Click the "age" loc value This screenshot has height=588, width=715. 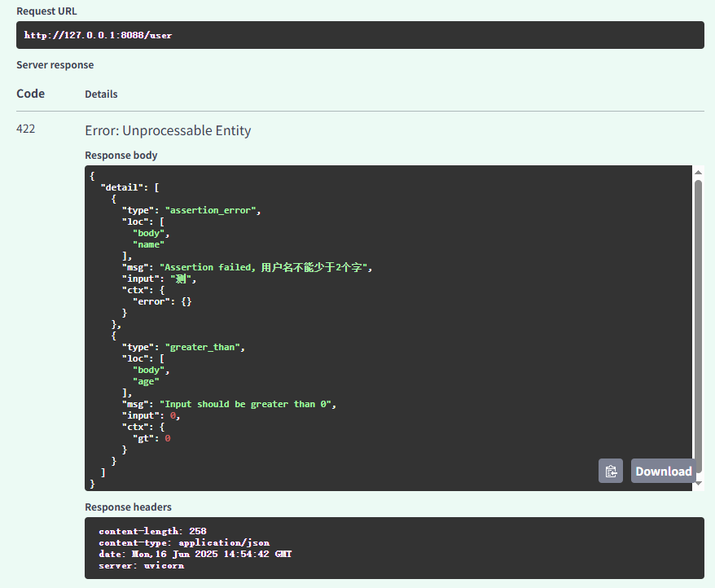pyautogui.click(x=146, y=381)
